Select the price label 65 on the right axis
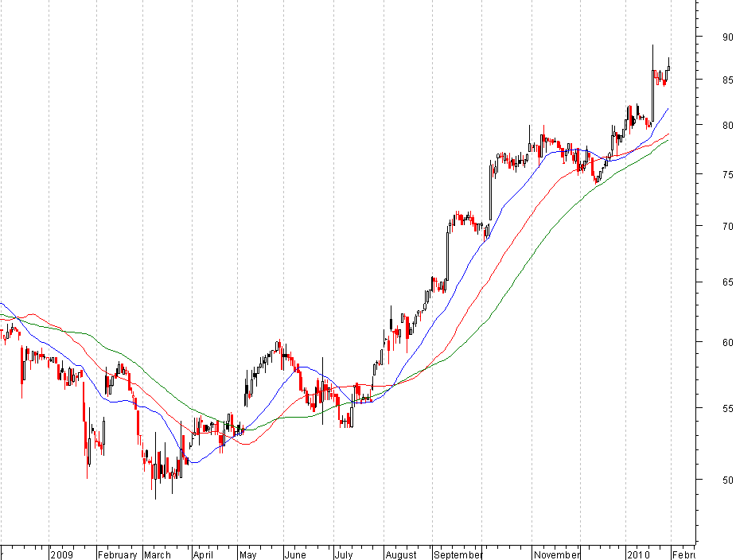Image resolution: width=736 pixels, height=560 pixels. 727,282
